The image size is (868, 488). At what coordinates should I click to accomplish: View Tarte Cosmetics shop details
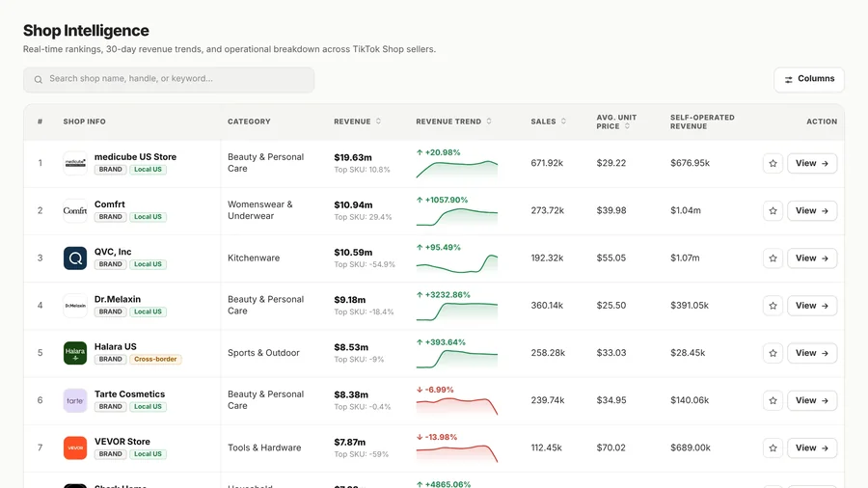coord(812,400)
